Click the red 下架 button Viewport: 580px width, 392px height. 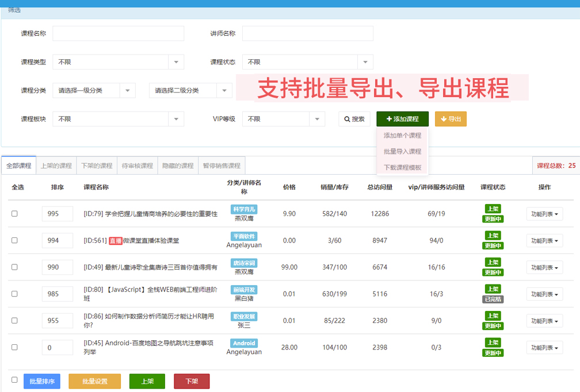192,381
